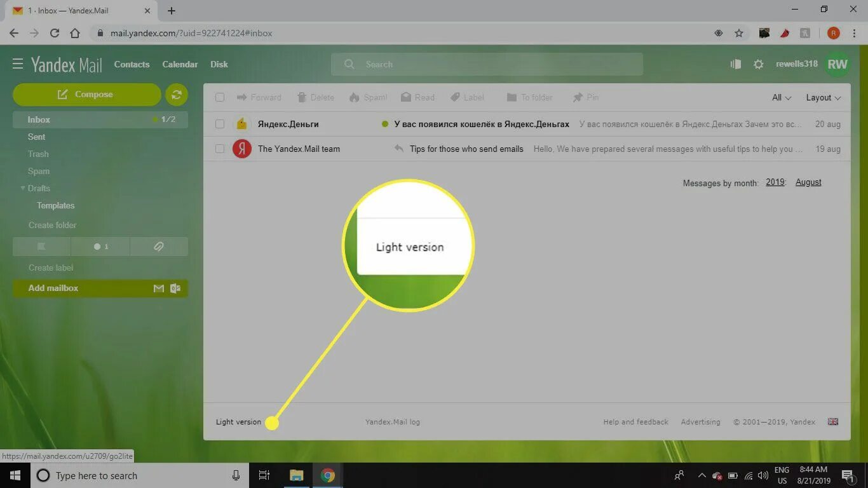Open Calendar in top navigation

180,64
